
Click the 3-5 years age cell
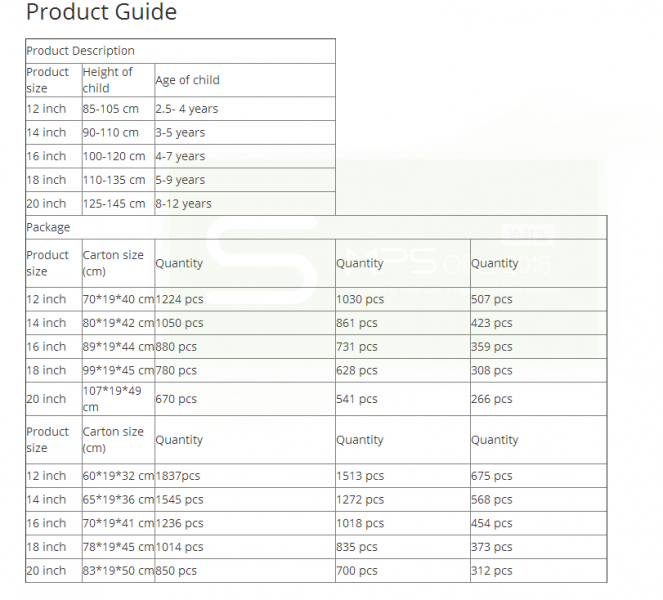(180, 132)
